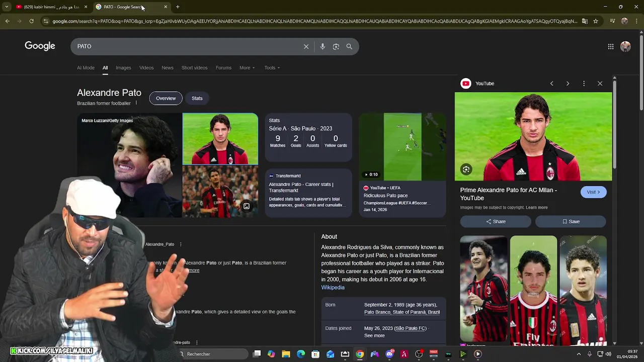Save the image with Save button
This screenshot has height=362, width=644.
571,221
